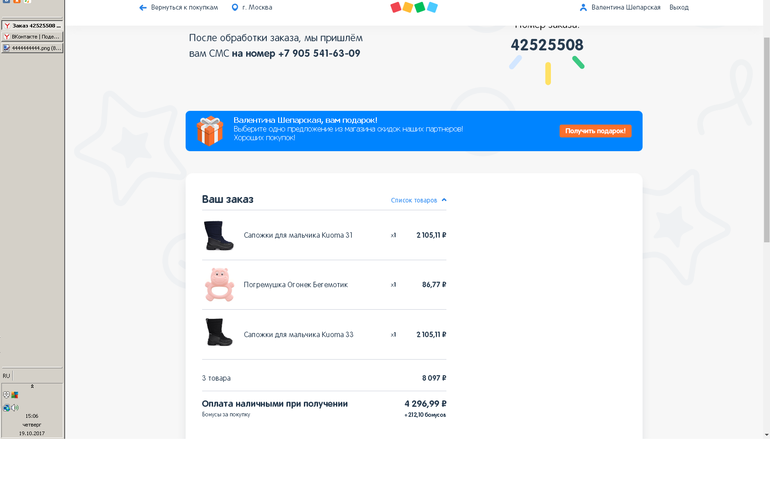Viewport: 770px width, 481px height.
Task: Click 'Сапожки для мальчика Kuoma 31' product name
Action: [298, 235]
